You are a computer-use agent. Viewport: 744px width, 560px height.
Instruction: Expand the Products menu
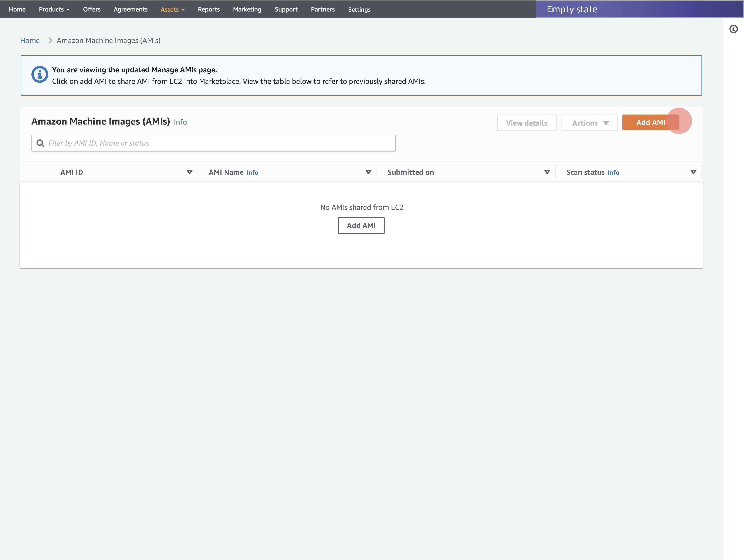click(54, 9)
